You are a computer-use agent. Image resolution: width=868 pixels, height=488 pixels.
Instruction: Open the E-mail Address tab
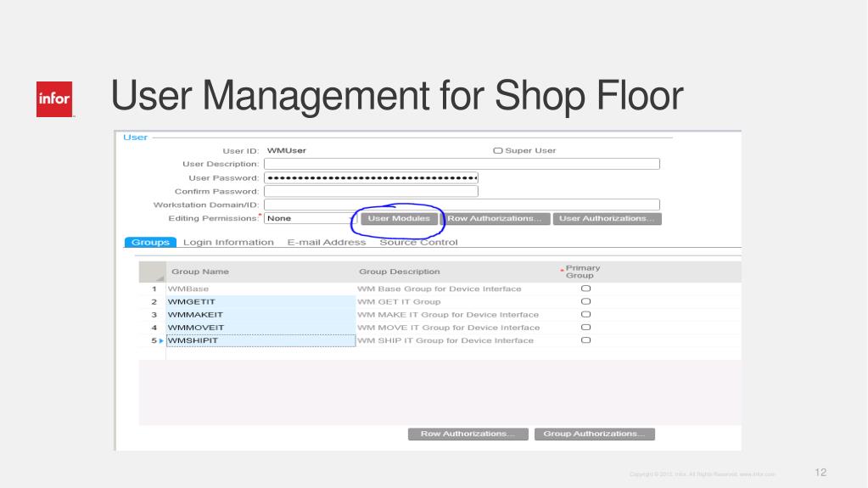pyautogui.click(x=327, y=242)
